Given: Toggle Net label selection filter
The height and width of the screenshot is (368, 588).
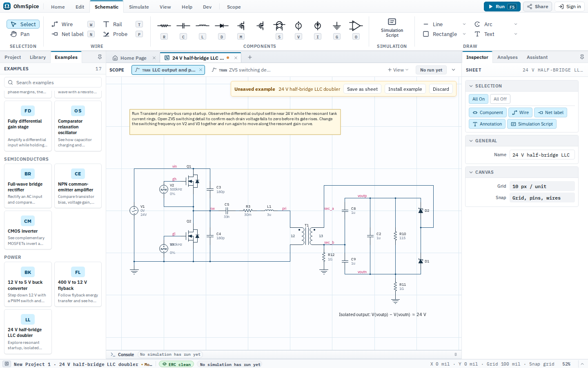Looking at the screenshot, I should pyautogui.click(x=550, y=112).
